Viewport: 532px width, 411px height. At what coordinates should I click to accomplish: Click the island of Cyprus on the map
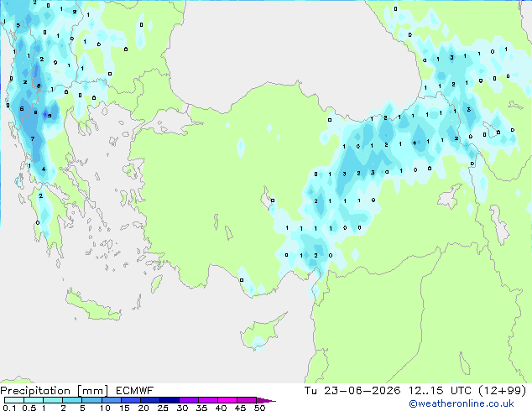click(262, 332)
